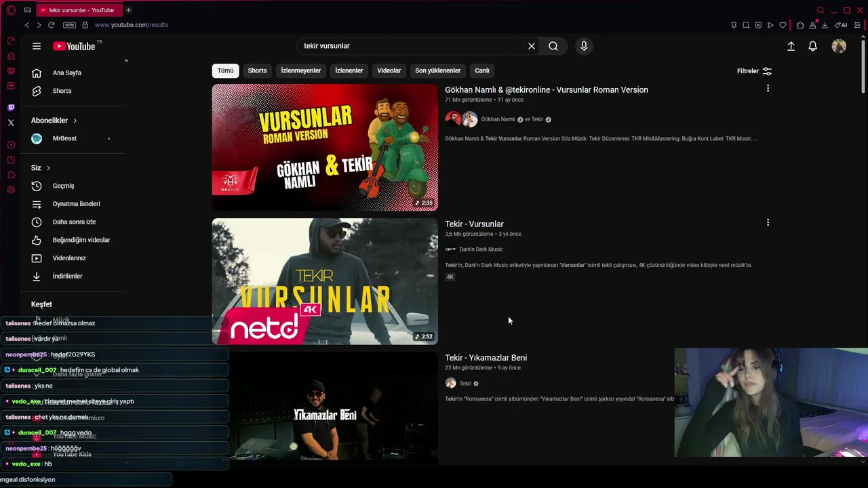Open X (Twitter) in Opera GX sidebar
The width and height of the screenshot is (868, 488).
(11, 123)
